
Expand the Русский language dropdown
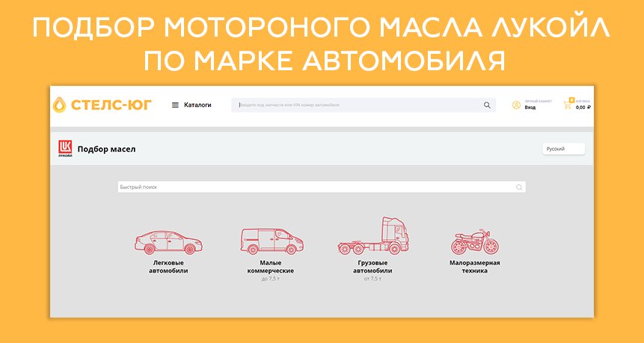(563, 149)
